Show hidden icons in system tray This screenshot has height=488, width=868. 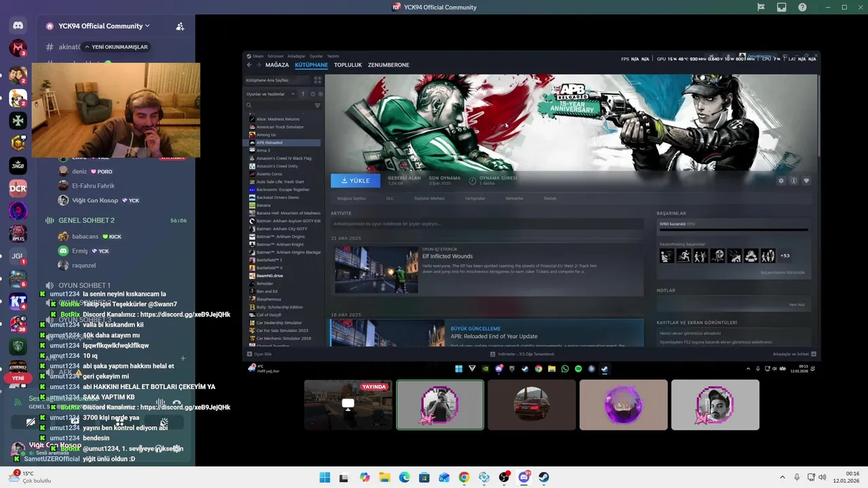point(782,477)
